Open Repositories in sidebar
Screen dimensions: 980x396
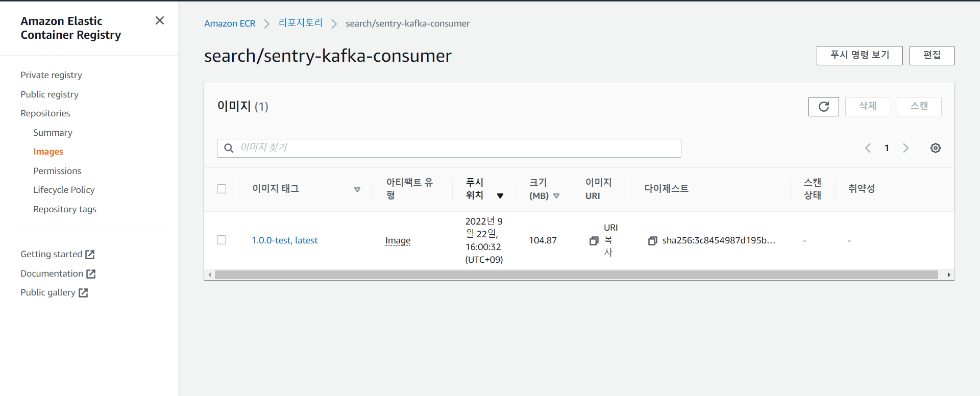tap(45, 113)
